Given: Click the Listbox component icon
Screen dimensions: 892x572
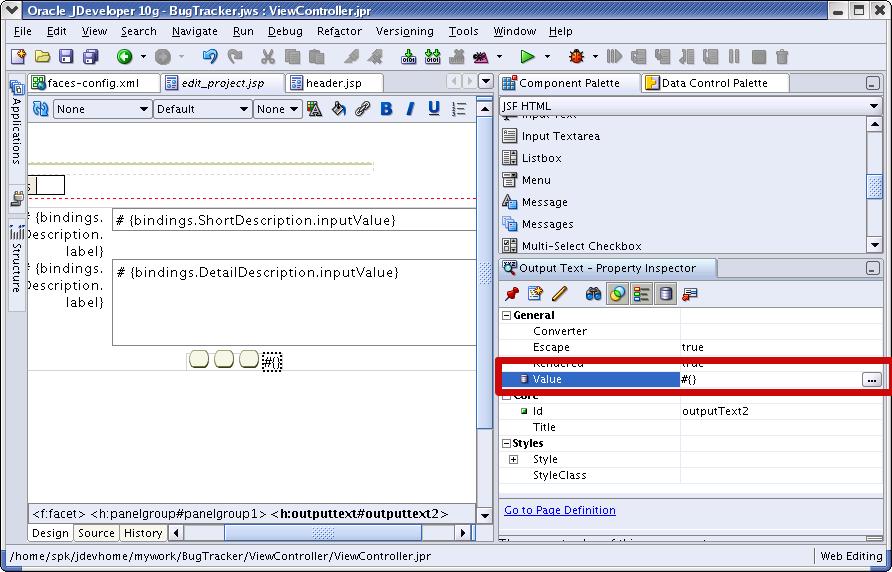Looking at the screenshot, I should tap(510, 158).
